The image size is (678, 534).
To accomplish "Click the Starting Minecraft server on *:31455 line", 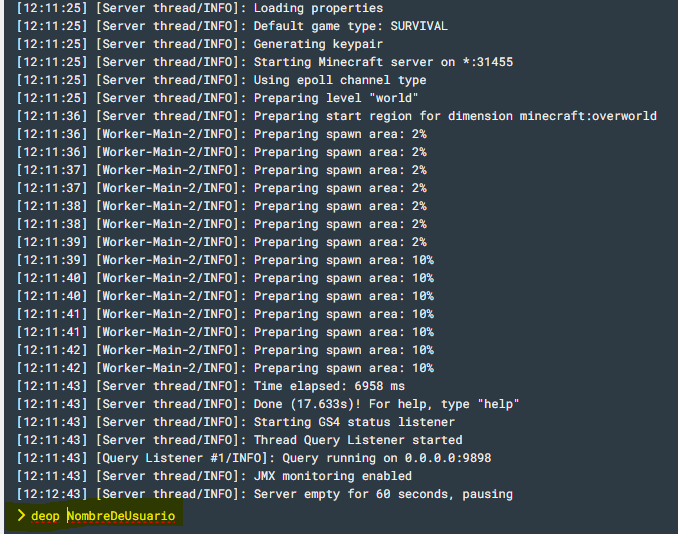I will pos(265,62).
